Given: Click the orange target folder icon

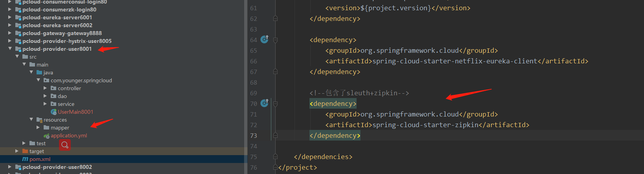Looking at the screenshot, I should click(25, 151).
